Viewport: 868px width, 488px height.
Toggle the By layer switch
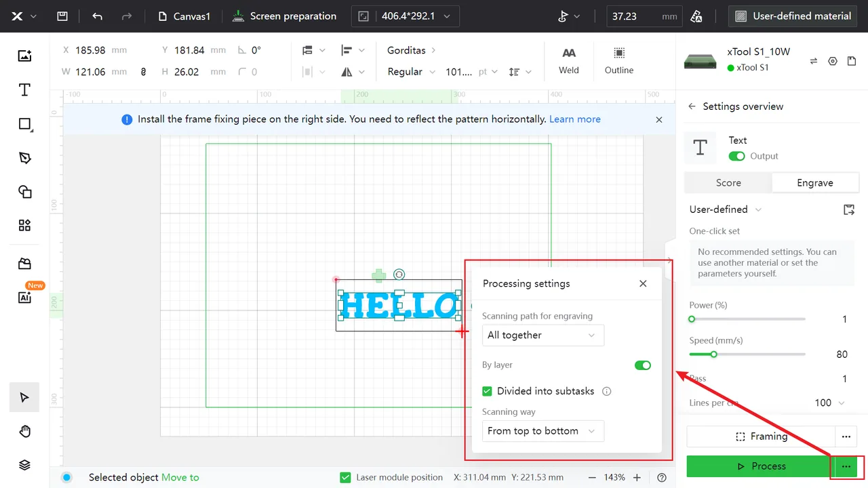[642, 365]
